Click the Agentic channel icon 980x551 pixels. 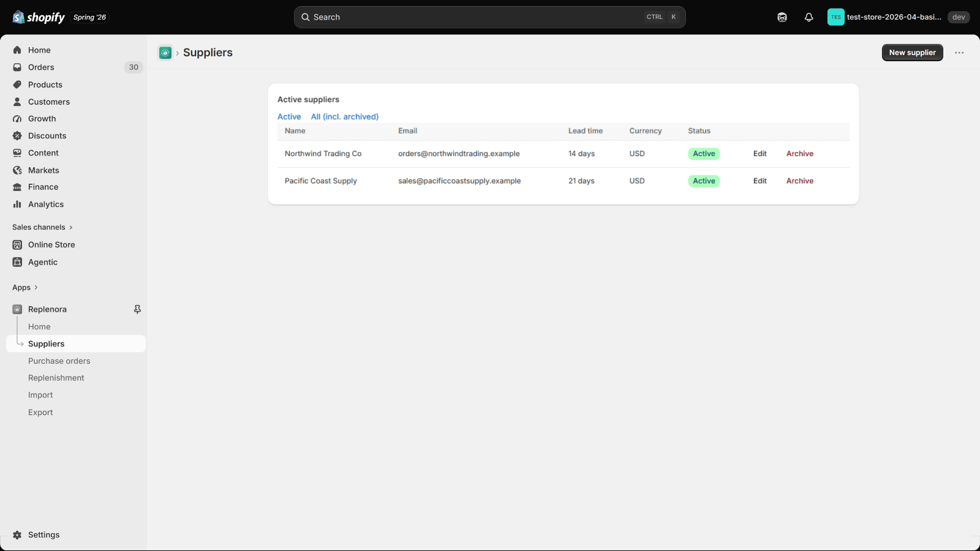tap(17, 262)
